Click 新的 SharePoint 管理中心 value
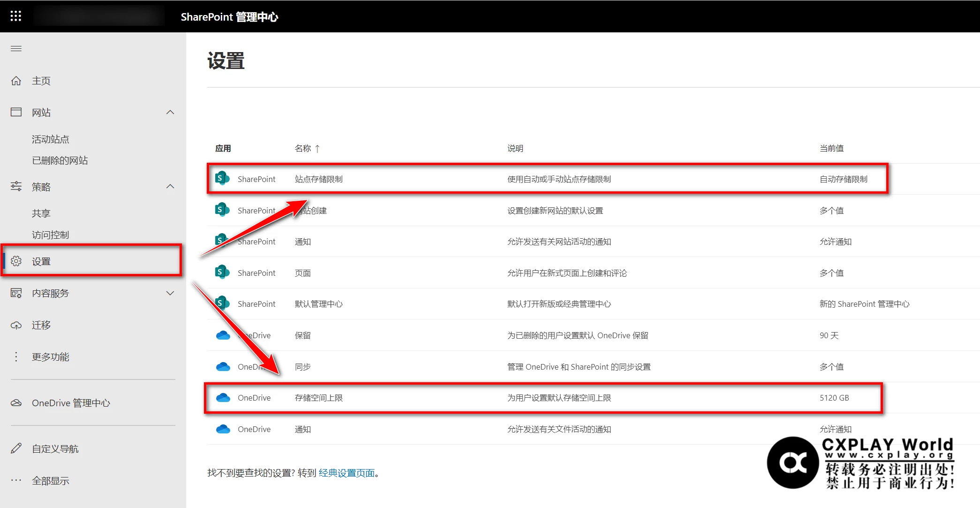 tap(864, 304)
